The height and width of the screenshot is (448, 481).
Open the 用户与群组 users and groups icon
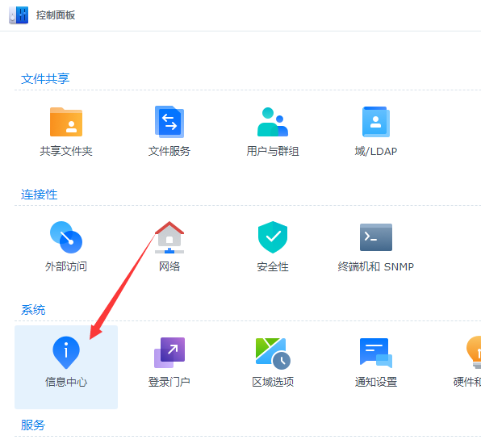click(x=273, y=122)
